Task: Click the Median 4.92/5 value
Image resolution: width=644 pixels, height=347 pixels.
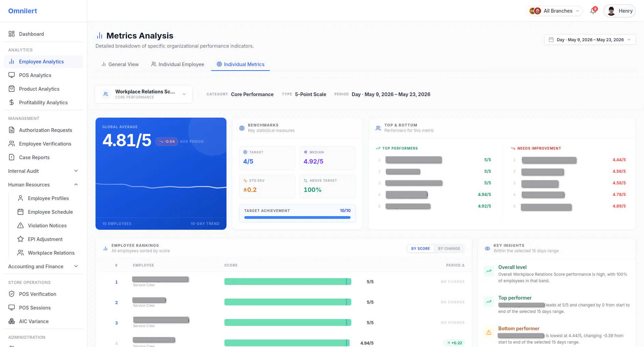Action: pyautogui.click(x=313, y=161)
